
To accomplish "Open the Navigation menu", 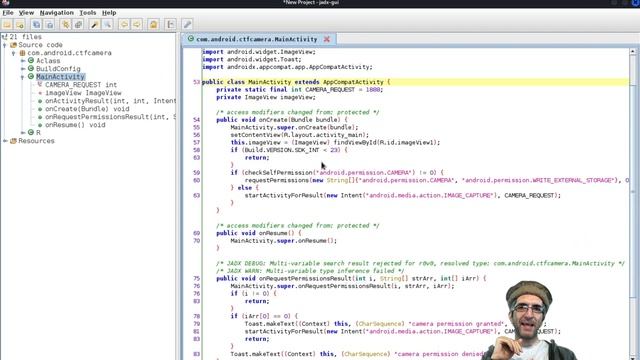I will pos(57,13).
